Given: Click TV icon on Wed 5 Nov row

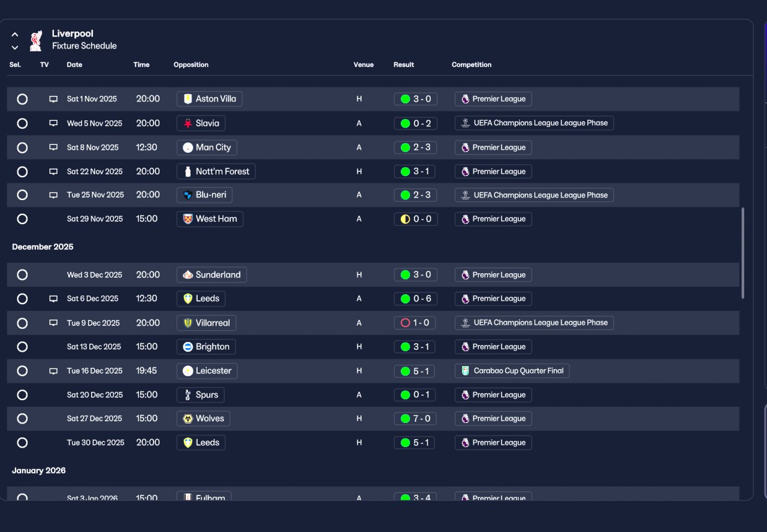Looking at the screenshot, I should pos(53,123).
